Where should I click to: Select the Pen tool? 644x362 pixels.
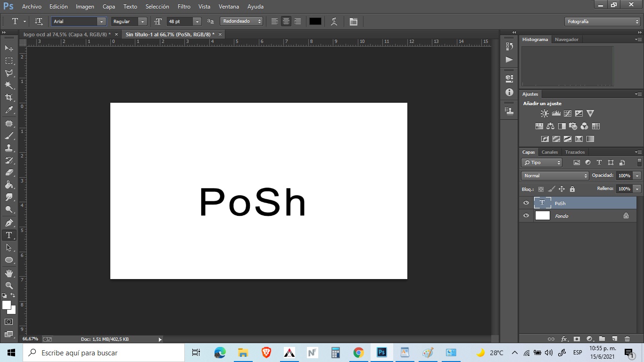[x=9, y=222]
